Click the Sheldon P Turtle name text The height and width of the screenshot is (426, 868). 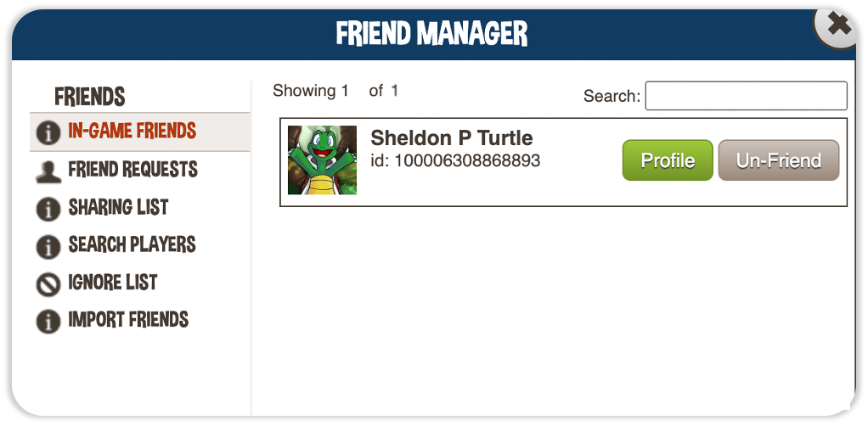(x=452, y=137)
